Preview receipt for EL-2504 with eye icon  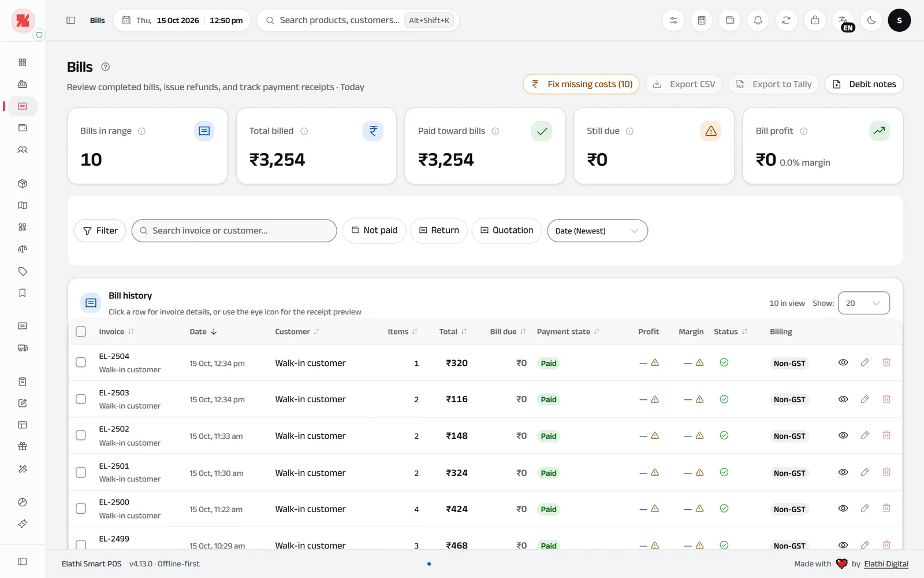[843, 362]
